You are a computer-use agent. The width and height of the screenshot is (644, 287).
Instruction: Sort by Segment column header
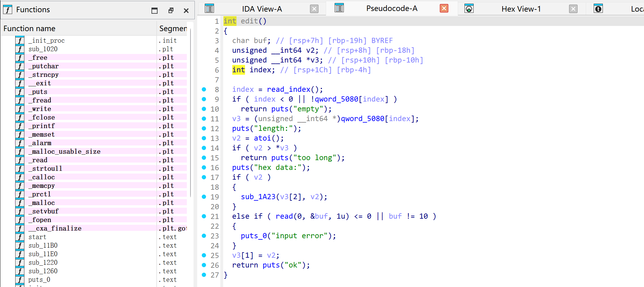click(x=173, y=28)
